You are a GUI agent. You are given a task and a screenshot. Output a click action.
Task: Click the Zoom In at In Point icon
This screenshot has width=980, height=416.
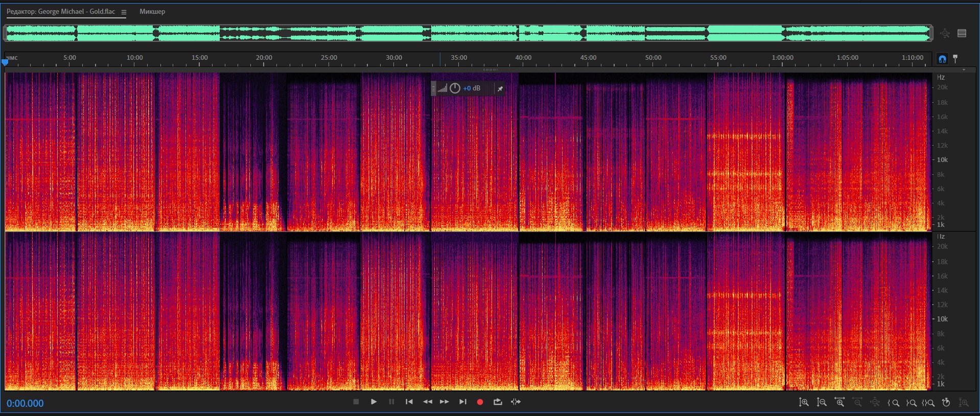894,403
